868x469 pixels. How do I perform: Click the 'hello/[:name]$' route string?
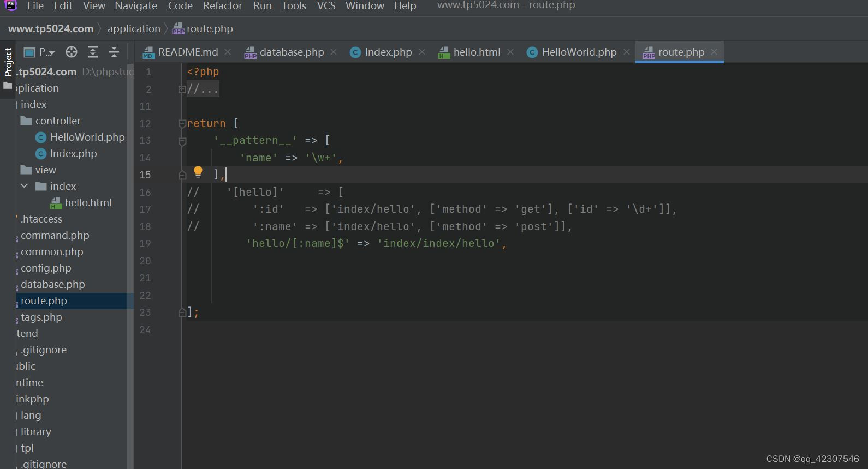(298, 243)
